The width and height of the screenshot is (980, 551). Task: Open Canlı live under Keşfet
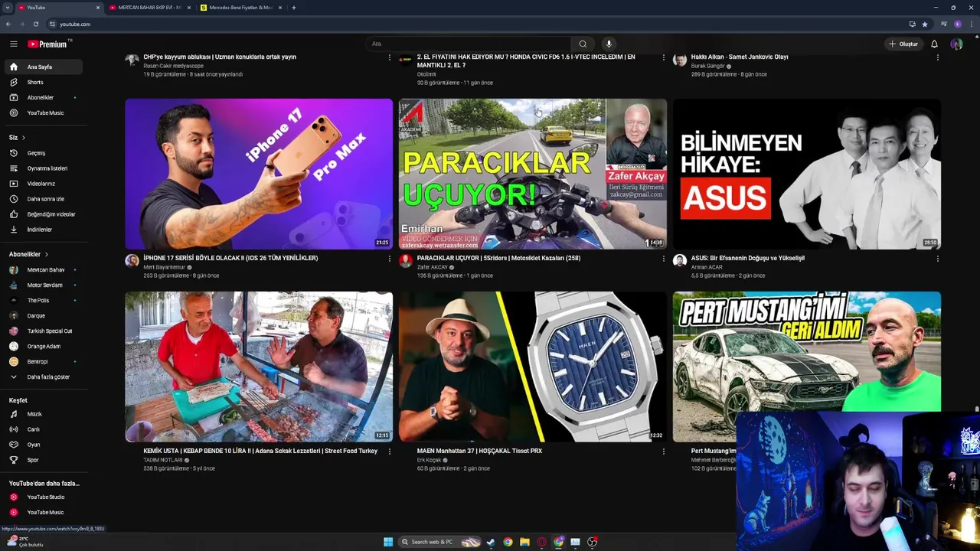point(44,429)
